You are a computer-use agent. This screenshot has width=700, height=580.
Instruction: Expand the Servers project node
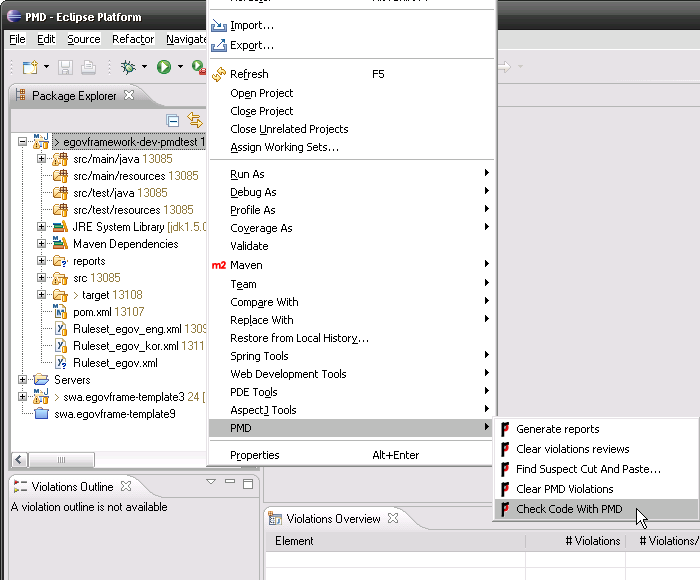pos(22,380)
